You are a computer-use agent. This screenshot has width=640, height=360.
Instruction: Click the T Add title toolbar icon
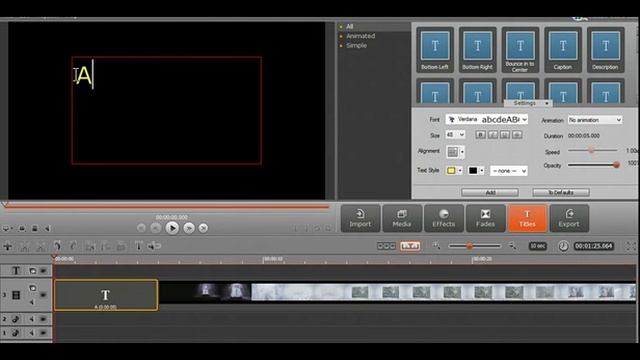point(138,246)
